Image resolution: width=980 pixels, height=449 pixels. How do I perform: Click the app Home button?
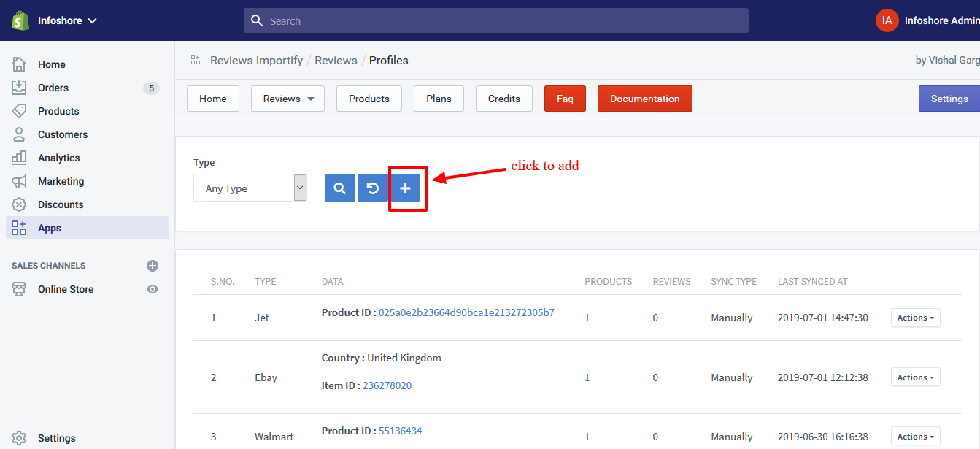point(213,99)
